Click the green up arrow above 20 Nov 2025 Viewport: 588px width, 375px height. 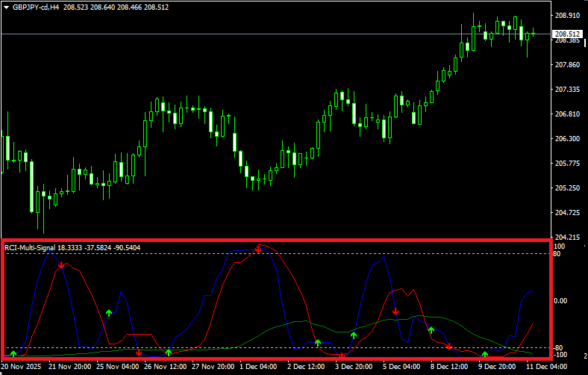[13, 352]
